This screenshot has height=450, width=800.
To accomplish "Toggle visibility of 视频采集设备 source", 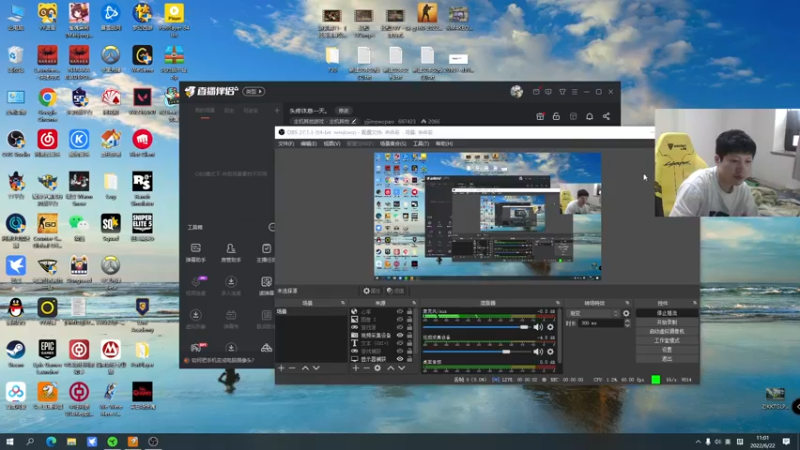I will point(400,335).
